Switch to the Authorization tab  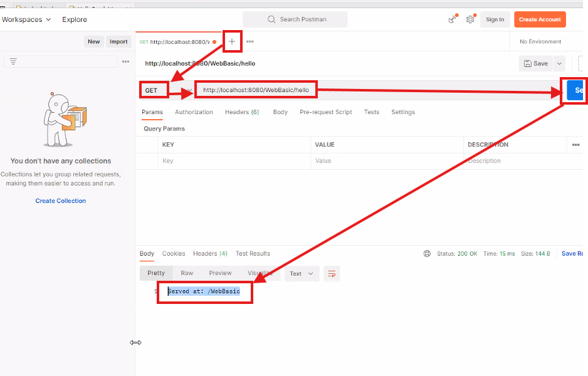(194, 112)
